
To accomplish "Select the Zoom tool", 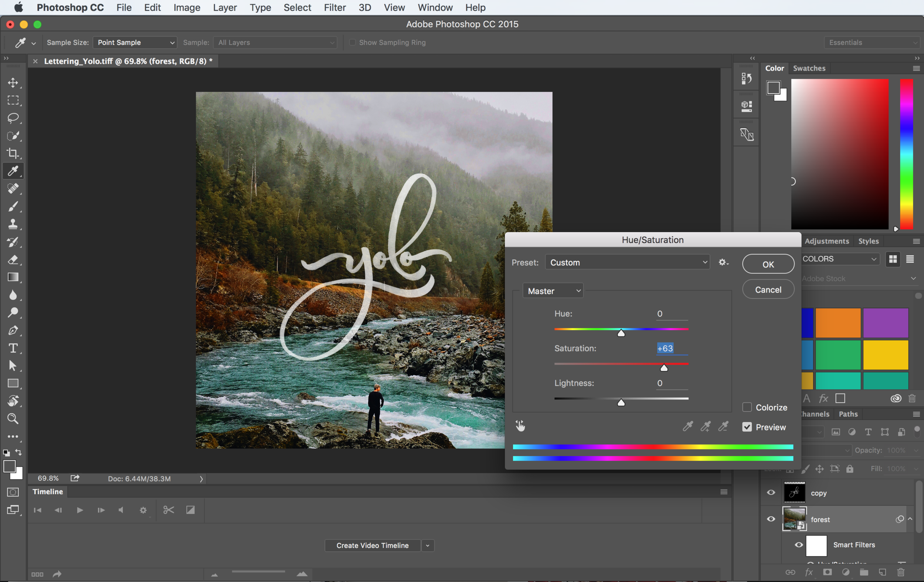I will tap(13, 419).
